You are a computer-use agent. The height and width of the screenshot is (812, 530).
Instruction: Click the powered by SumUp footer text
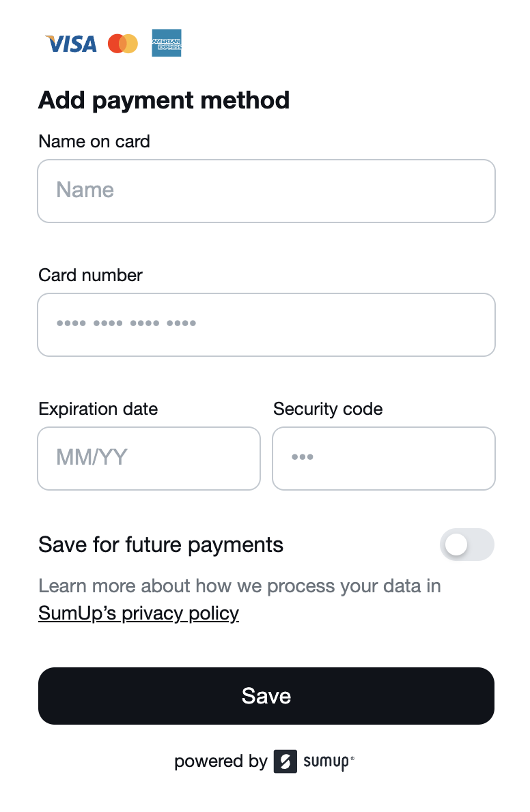click(x=220, y=762)
